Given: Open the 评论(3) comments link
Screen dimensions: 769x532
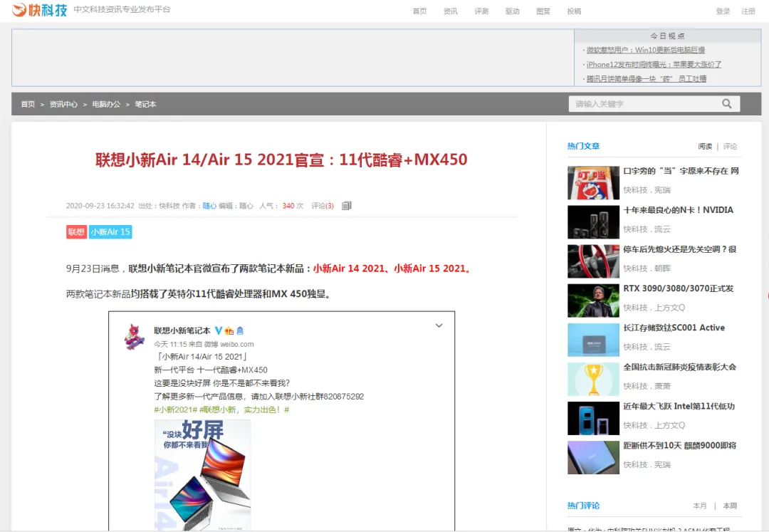Looking at the screenshot, I should pyautogui.click(x=323, y=206).
